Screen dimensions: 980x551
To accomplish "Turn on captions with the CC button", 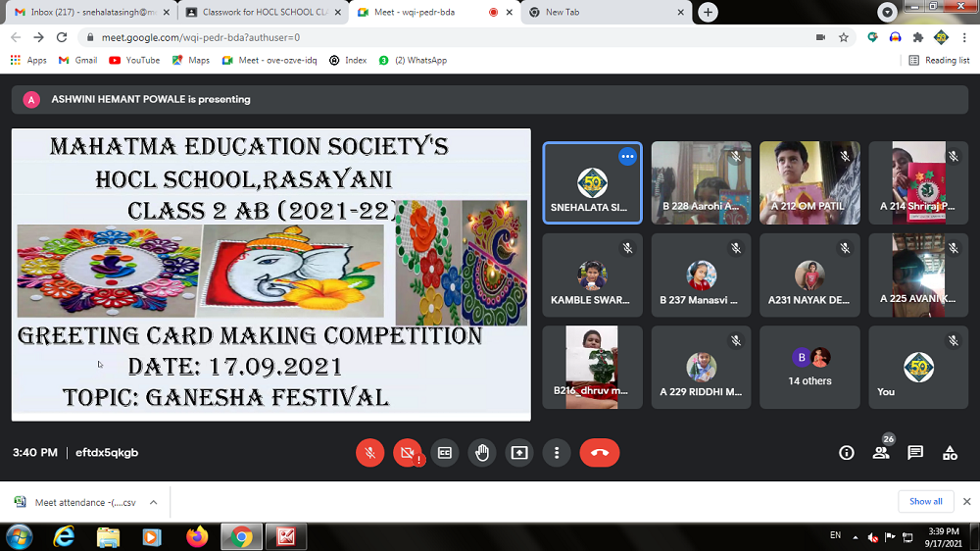I will click(x=444, y=452).
